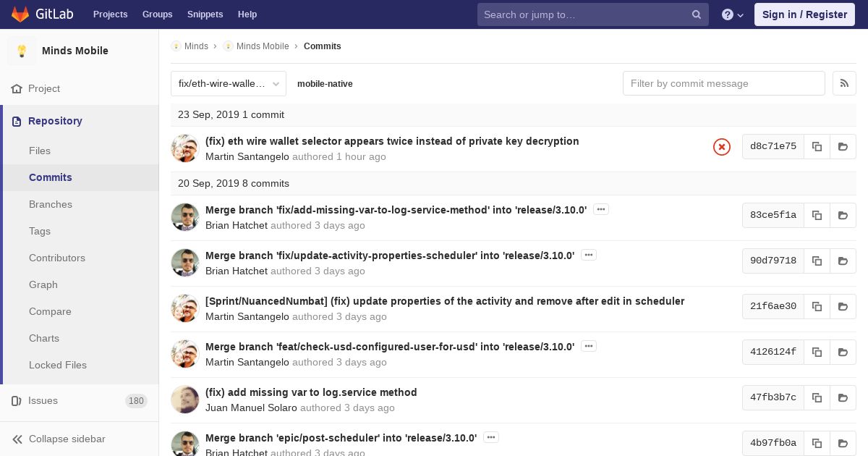This screenshot has width=868, height=456.
Task: Click author name Juan Manuel Solaro
Action: (x=251, y=408)
